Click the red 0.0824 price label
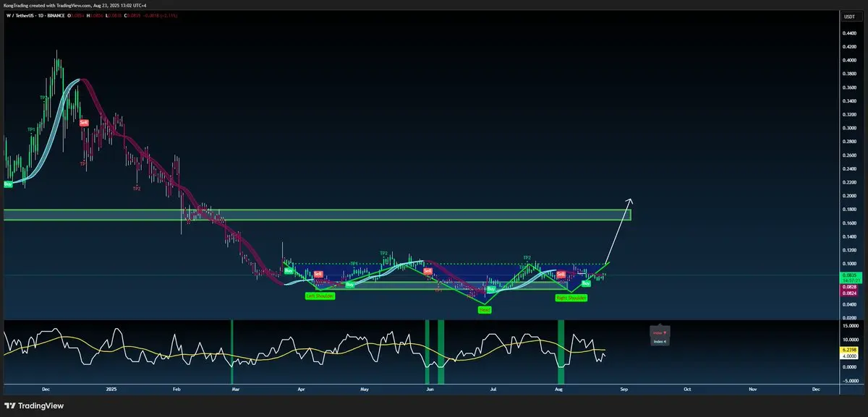 tap(848, 293)
